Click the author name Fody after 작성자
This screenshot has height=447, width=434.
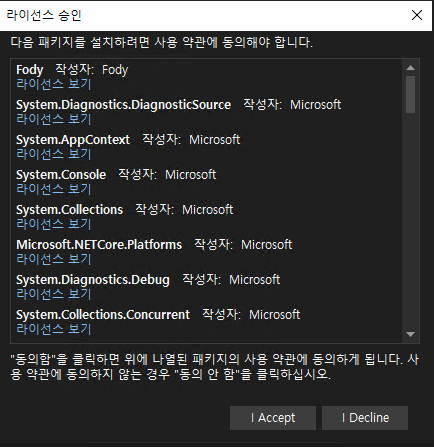click(115, 70)
